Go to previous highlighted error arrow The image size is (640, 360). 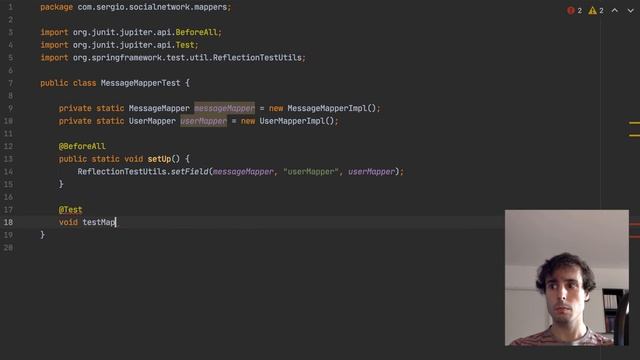(x=615, y=10)
